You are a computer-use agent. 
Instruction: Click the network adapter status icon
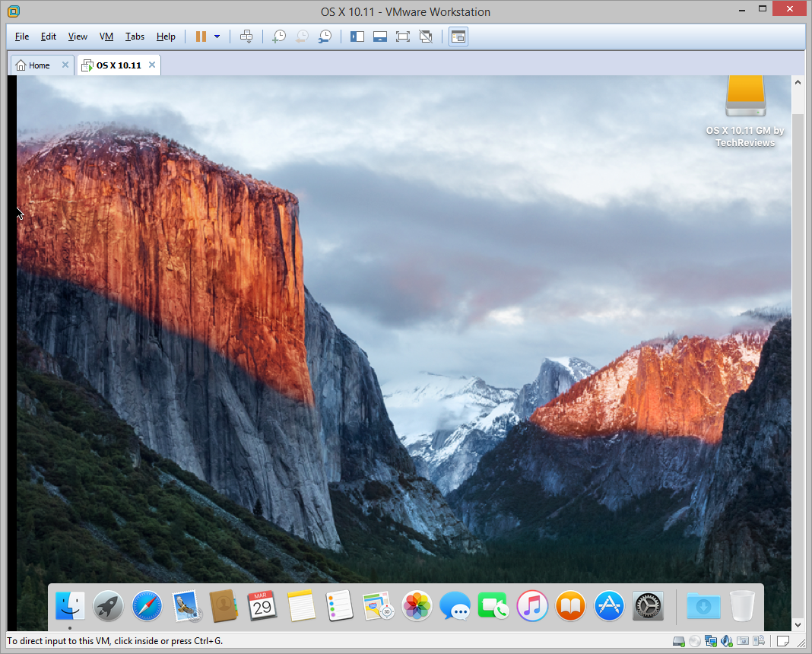pyautogui.click(x=711, y=642)
